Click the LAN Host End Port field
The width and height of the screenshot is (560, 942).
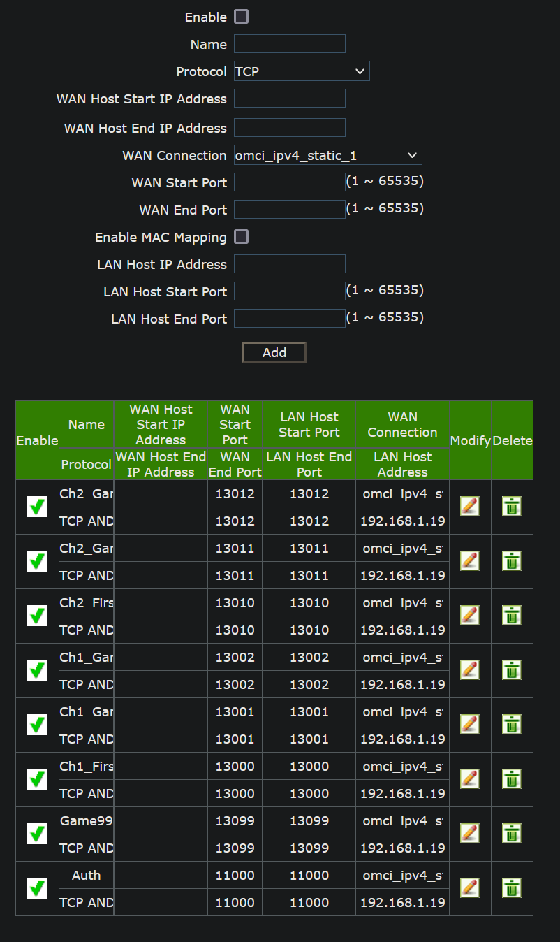point(290,319)
